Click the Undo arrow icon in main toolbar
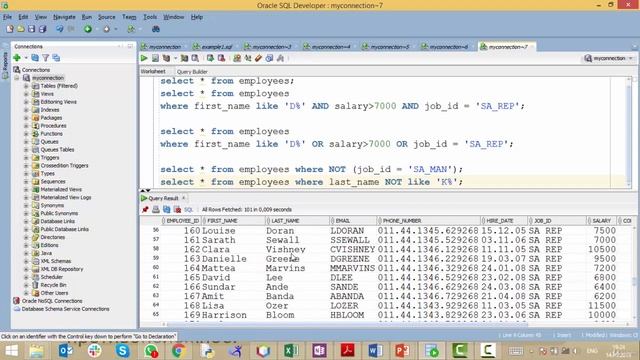The height and width of the screenshot is (360, 640). 60,29
